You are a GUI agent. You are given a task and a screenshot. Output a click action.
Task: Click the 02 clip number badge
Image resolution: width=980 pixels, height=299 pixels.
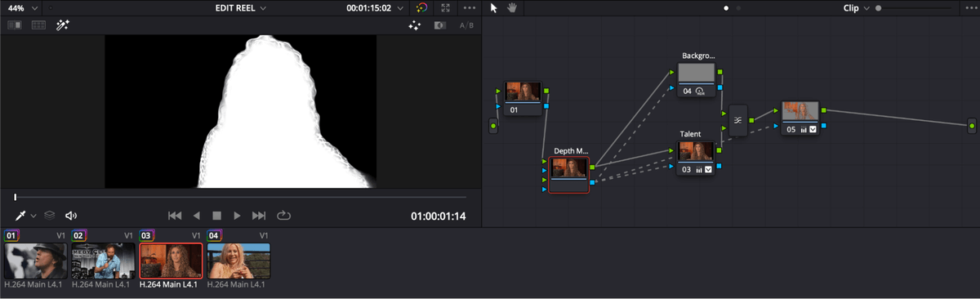pos(79,235)
